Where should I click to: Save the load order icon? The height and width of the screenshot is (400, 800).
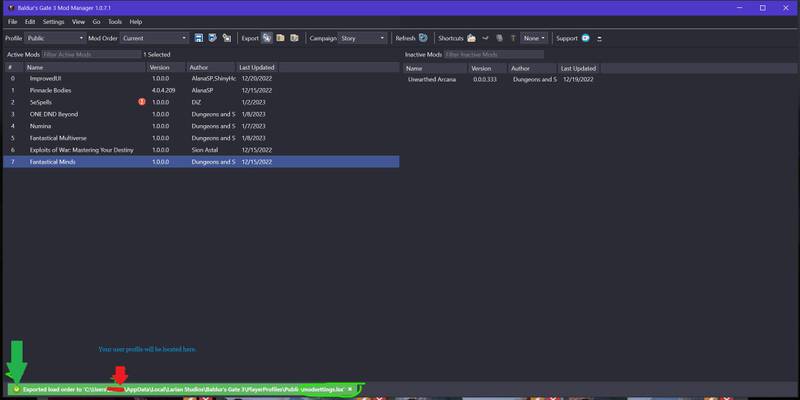click(x=199, y=38)
